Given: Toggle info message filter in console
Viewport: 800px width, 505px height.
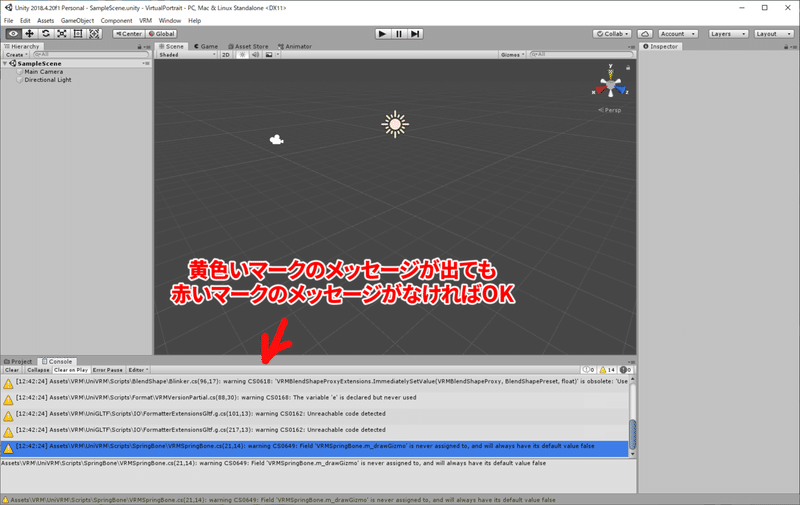Looking at the screenshot, I should click(589, 370).
